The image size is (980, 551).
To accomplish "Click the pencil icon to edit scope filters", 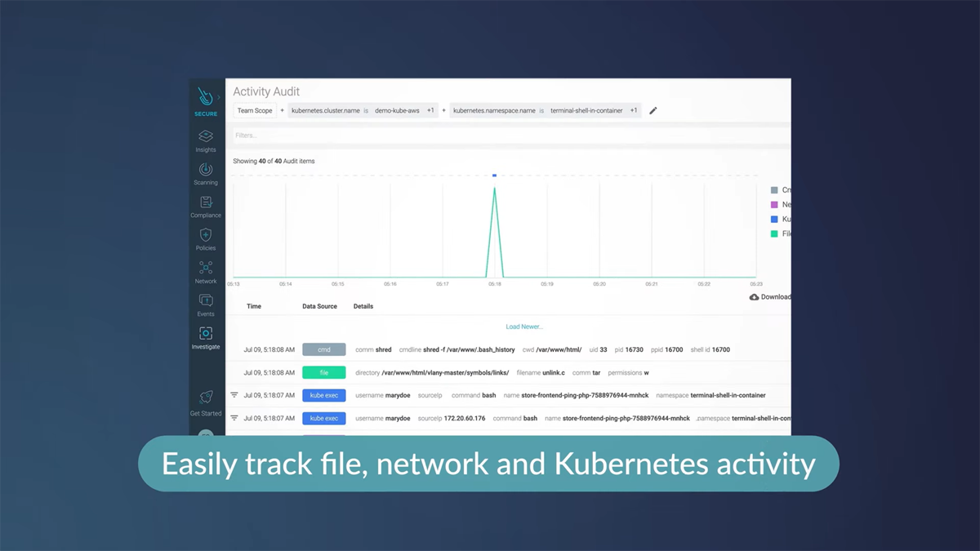I will click(652, 110).
